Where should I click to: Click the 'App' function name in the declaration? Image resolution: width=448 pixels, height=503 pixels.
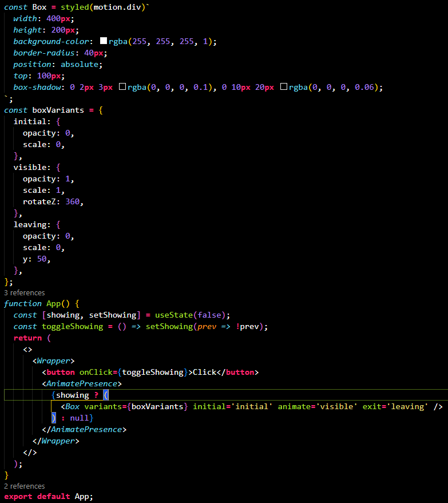click(53, 303)
